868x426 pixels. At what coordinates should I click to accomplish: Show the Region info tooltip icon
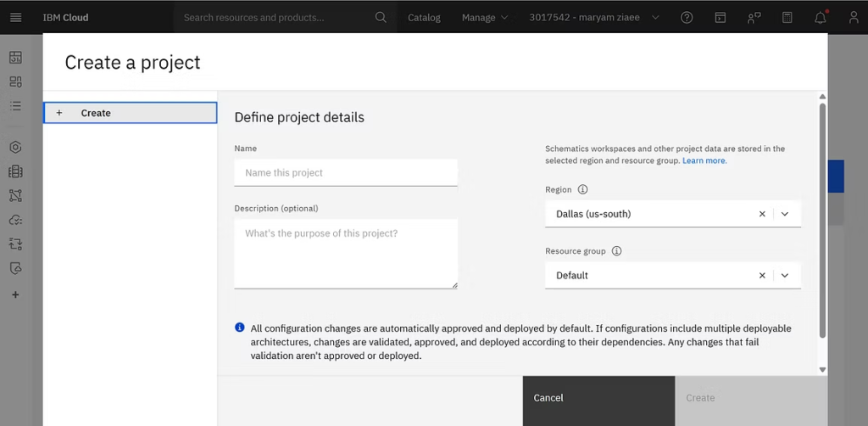[582, 189]
